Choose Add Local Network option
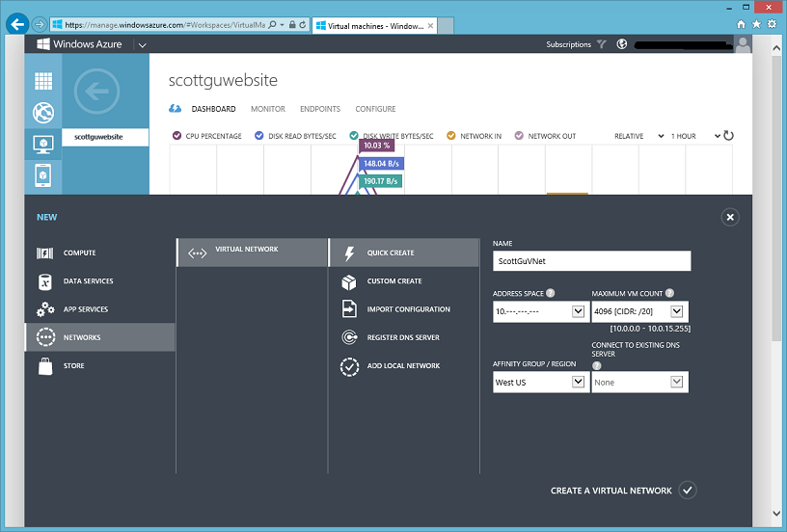The width and height of the screenshot is (787, 532). click(404, 365)
